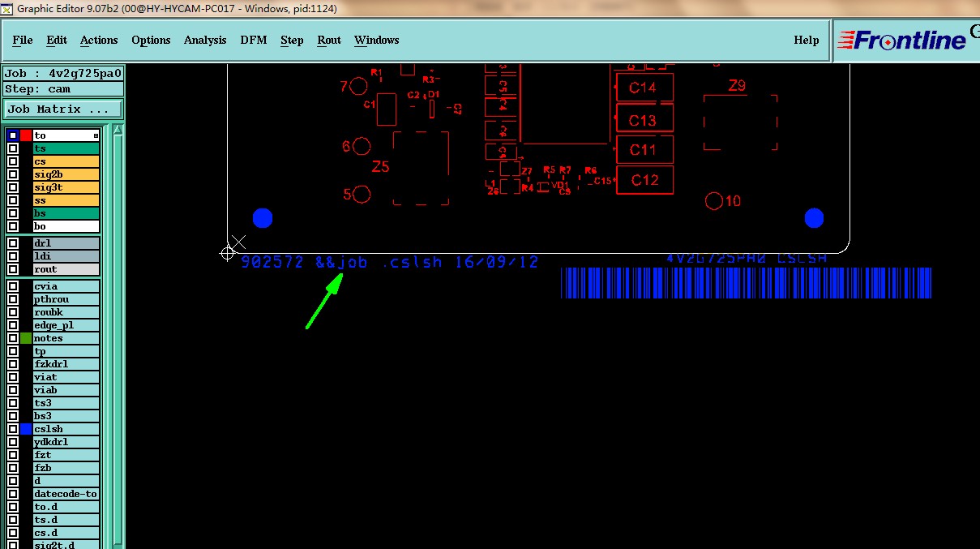Viewport: 980px width, 549px height.
Task: Toggle the 'ss' layer display checkbox
Action: (x=13, y=200)
